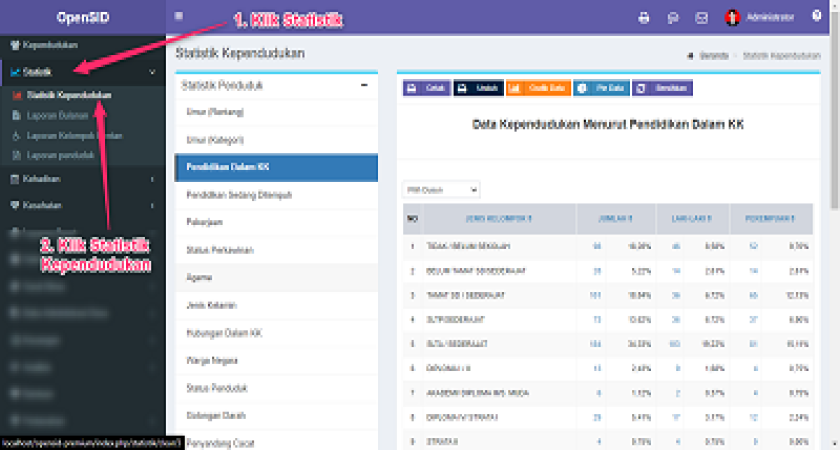Open the chat messages icon in header

673,17
